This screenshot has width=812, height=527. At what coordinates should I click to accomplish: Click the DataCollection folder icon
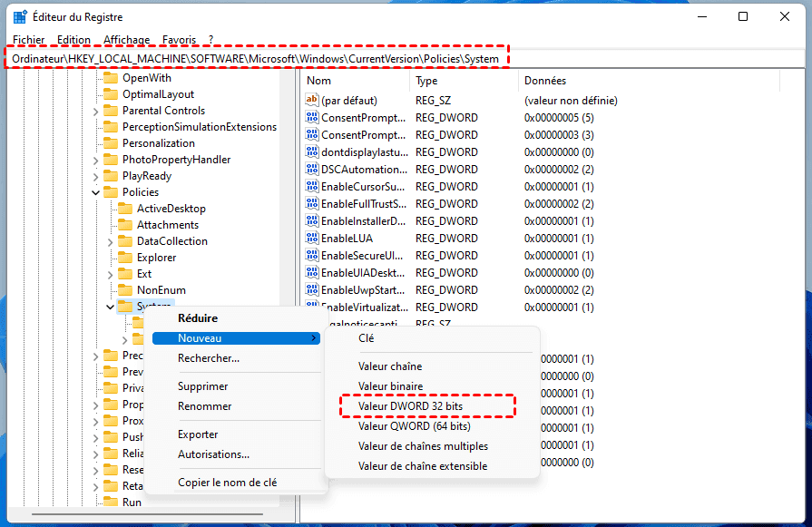[125, 241]
